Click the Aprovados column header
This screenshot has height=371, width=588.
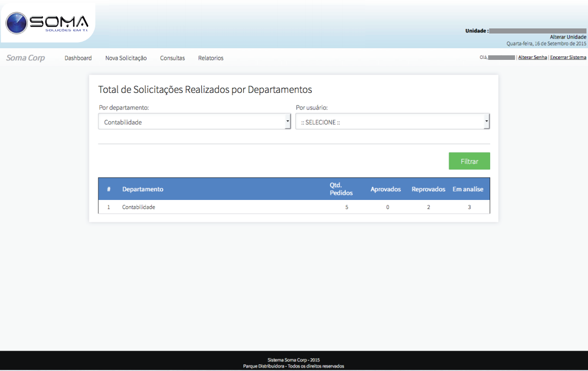click(x=385, y=189)
